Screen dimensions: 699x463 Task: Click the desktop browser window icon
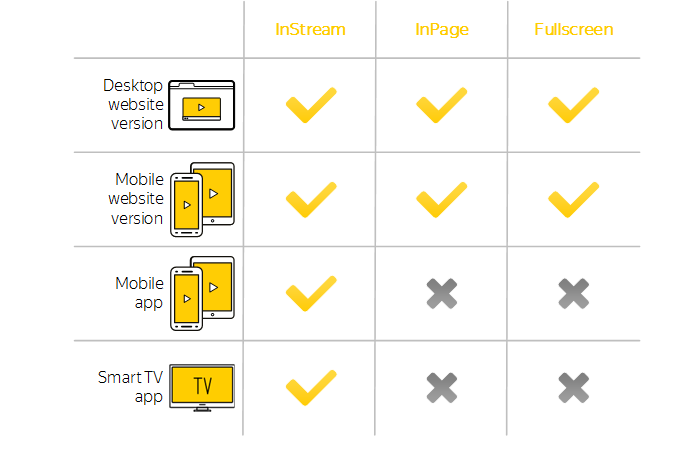click(x=201, y=105)
